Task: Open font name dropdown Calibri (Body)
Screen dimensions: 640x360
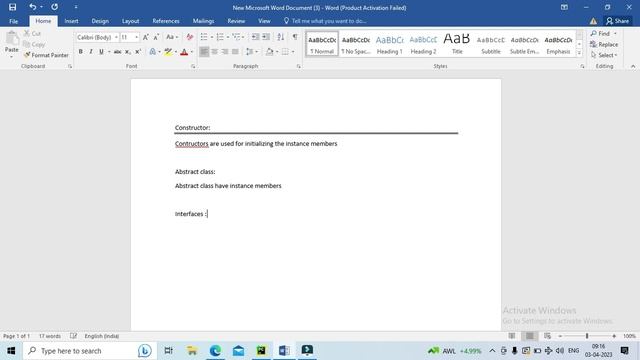Action: 116,37
